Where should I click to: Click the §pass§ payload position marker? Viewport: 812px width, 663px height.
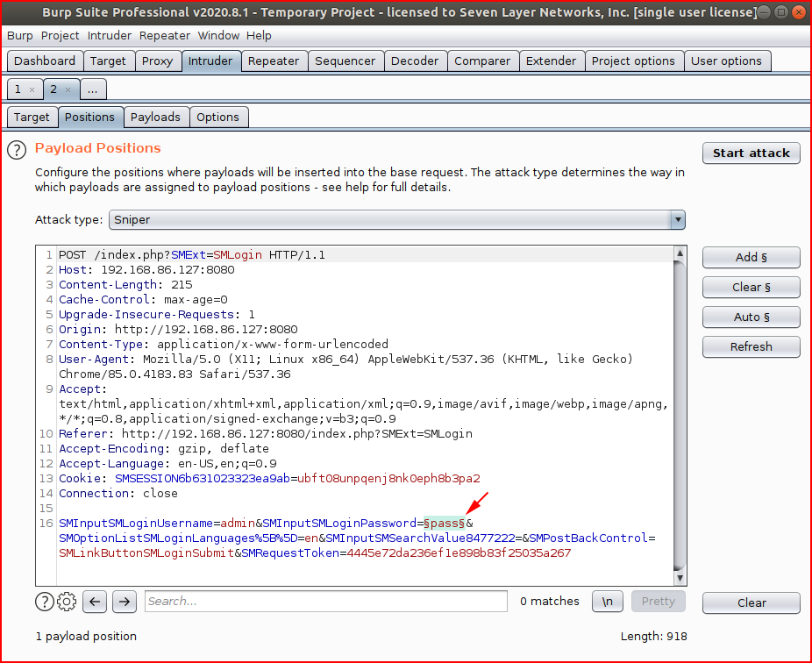point(445,524)
